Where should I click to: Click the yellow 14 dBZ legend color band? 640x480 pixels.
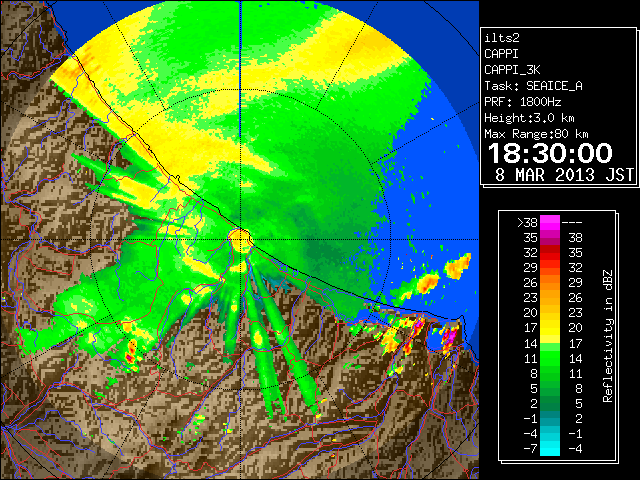coord(550,343)
